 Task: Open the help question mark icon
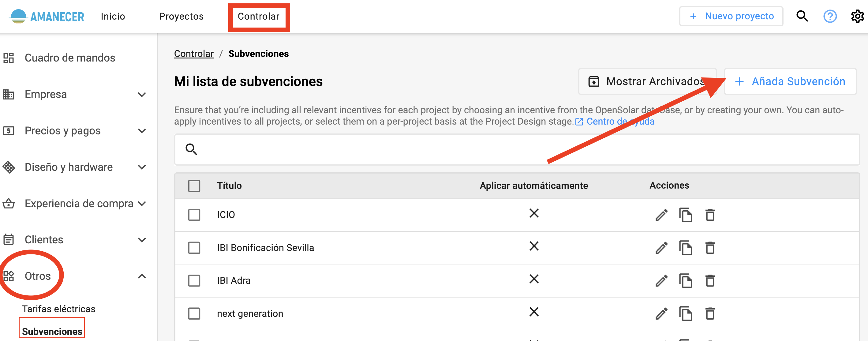[x=830, y=16]
